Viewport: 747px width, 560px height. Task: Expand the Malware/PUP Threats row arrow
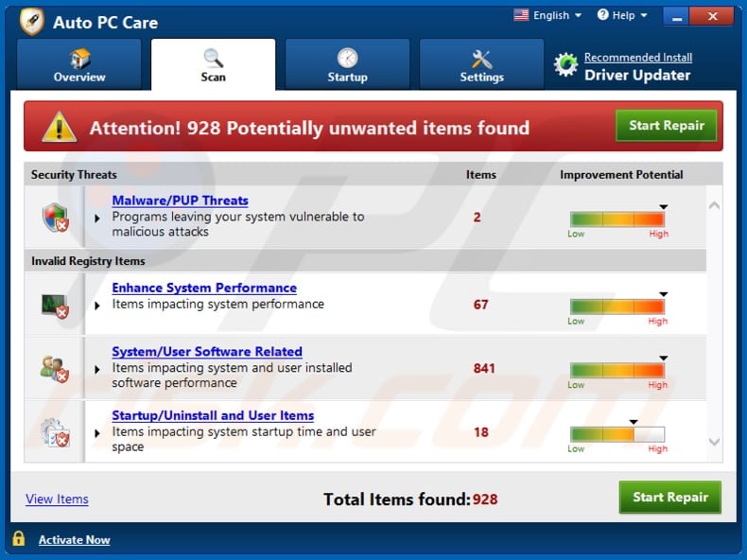(x=97, y=219)
